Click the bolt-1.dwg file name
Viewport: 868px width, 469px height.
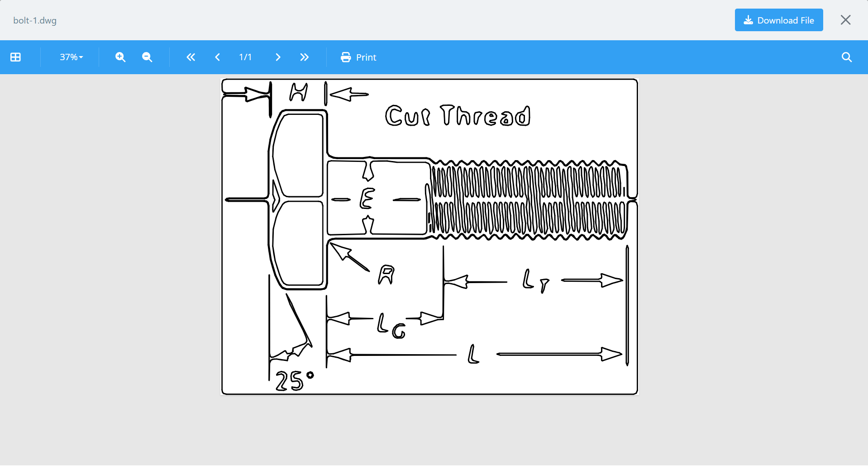tap(35, 20)
